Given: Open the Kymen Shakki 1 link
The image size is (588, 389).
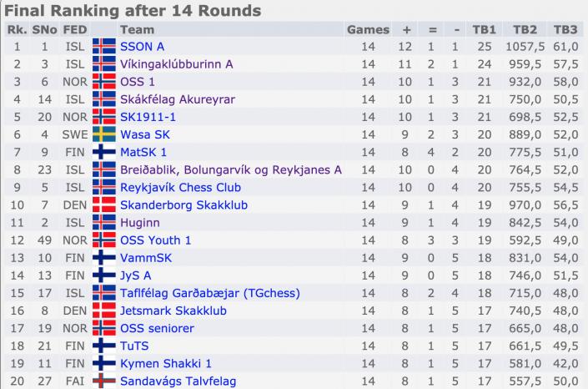Looking at the screenshot, I should (x=166, y=363).
